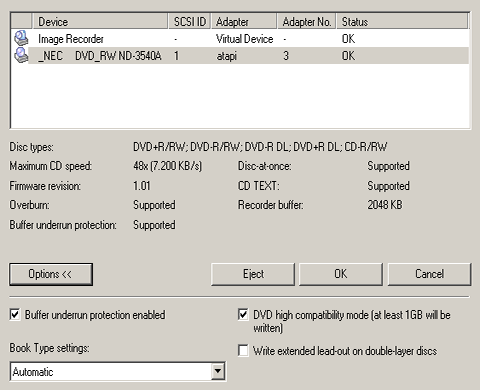480x390 pixels.
Task: Sort by the Device column header
Action: (100, 22)
